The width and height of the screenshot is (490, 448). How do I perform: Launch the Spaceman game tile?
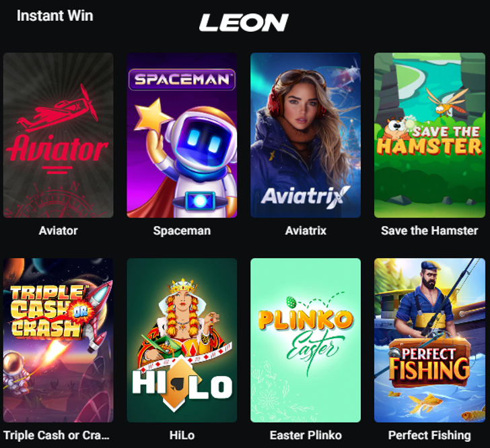coord(182,135)
